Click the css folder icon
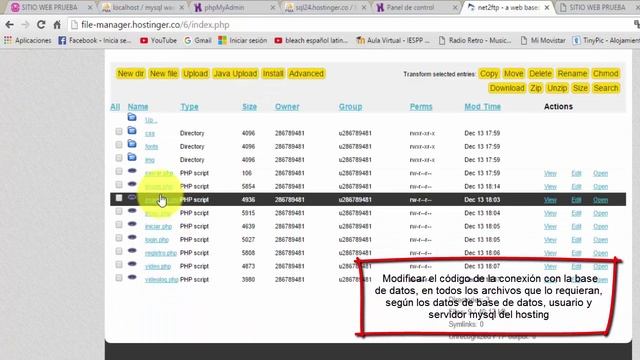Viewport: 640px width, 360px height. [132, 131]
